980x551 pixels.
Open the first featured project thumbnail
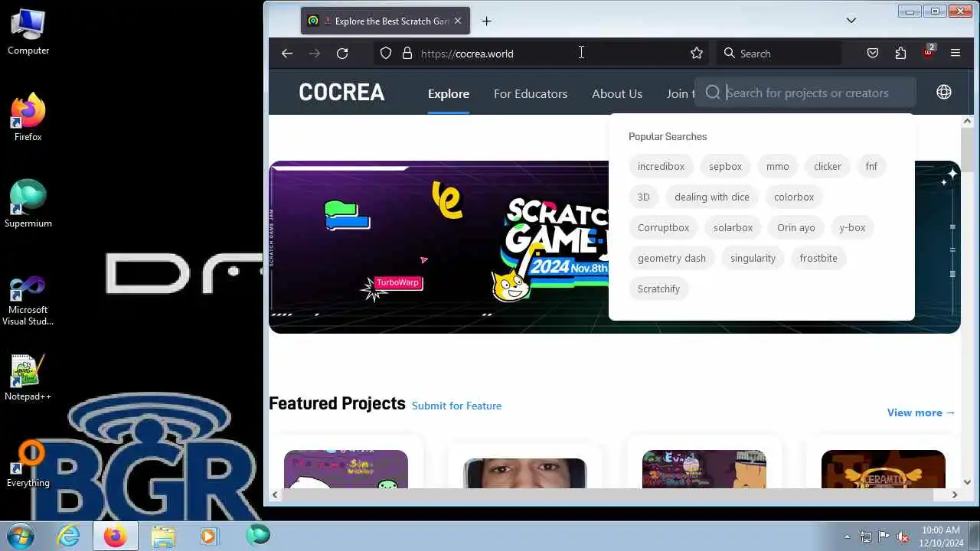[x=346, y=469]
